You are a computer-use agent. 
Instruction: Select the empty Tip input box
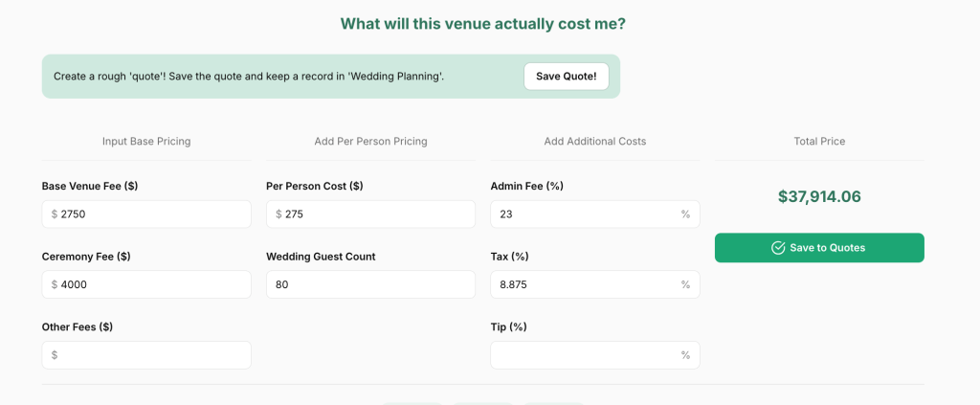584,355
